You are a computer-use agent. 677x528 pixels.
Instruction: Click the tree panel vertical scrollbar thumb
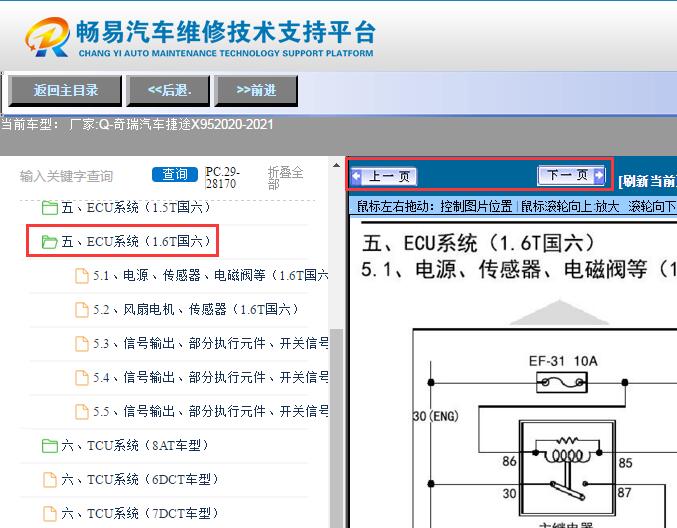(336, 427)
